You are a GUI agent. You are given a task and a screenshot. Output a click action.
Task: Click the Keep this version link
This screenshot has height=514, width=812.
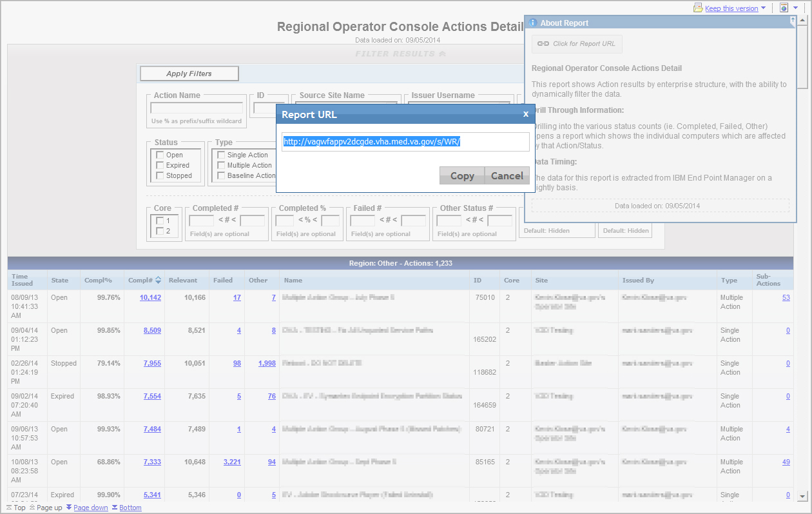point(731,8)
